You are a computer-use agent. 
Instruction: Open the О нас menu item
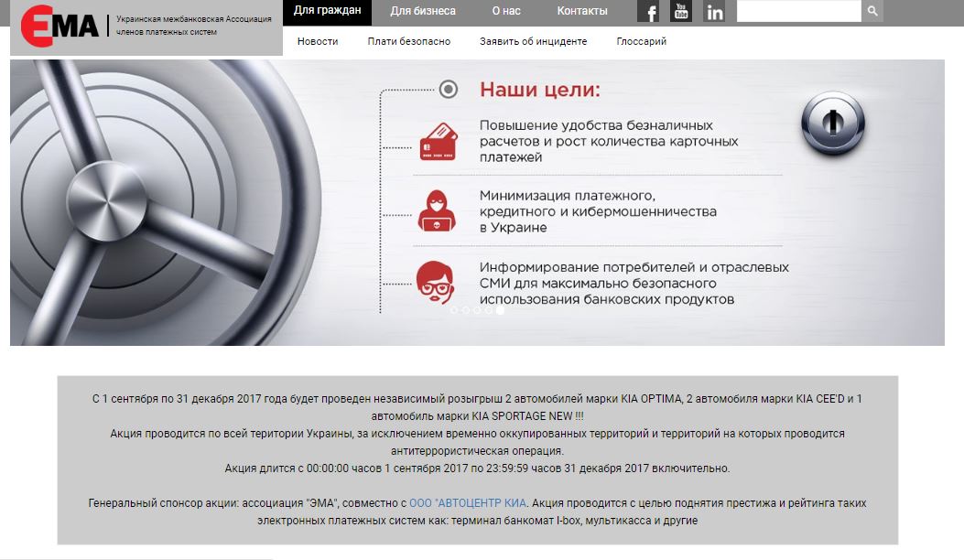pyautogui.click(x=506, y=11)
